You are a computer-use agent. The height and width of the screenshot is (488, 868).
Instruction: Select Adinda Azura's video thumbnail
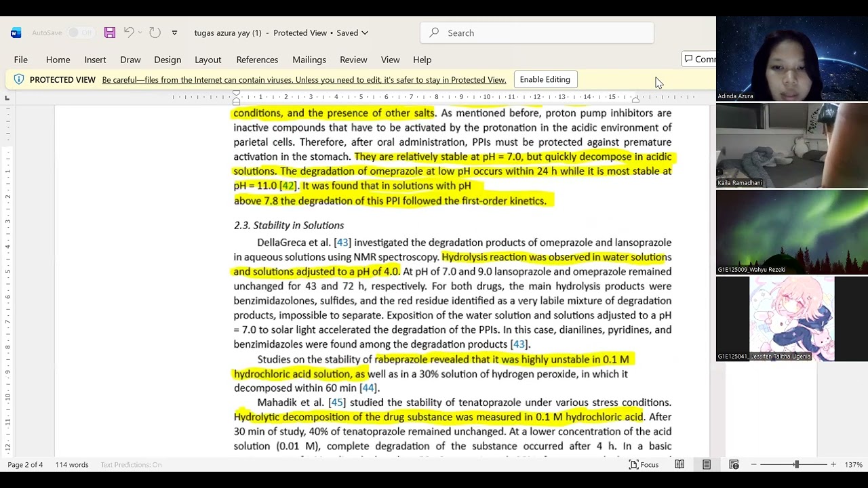(x=792, y=59)
